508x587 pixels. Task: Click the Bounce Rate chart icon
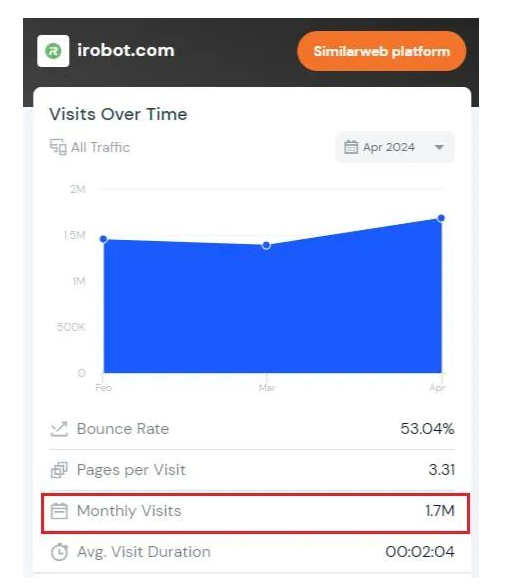(59, 429)
